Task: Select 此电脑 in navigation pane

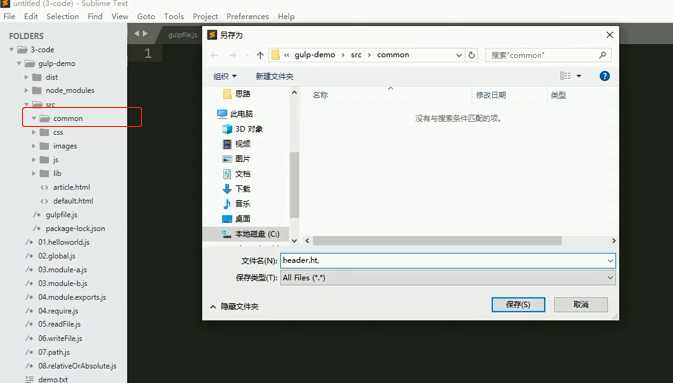Action: [235, 114]
